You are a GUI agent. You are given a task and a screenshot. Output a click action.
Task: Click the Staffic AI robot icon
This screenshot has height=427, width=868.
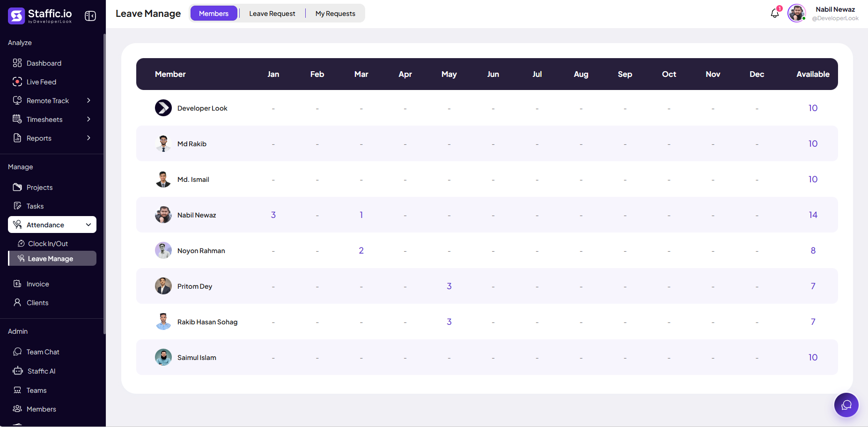[18, 371]
